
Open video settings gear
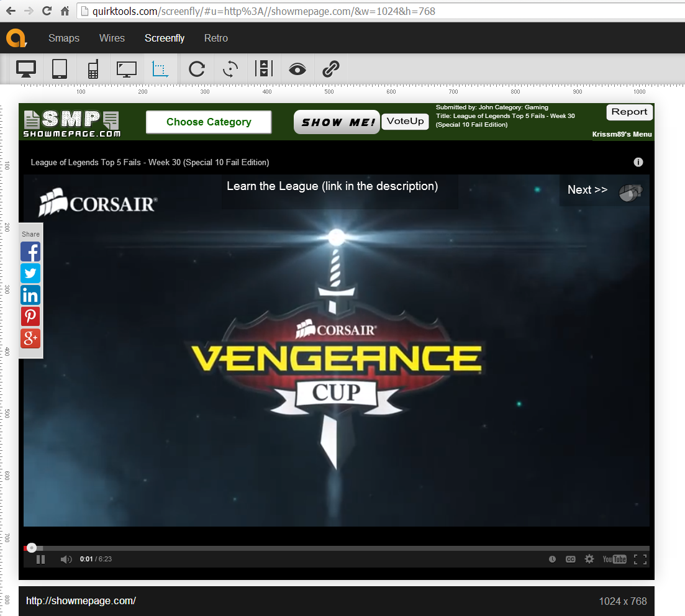click(589, 559)
